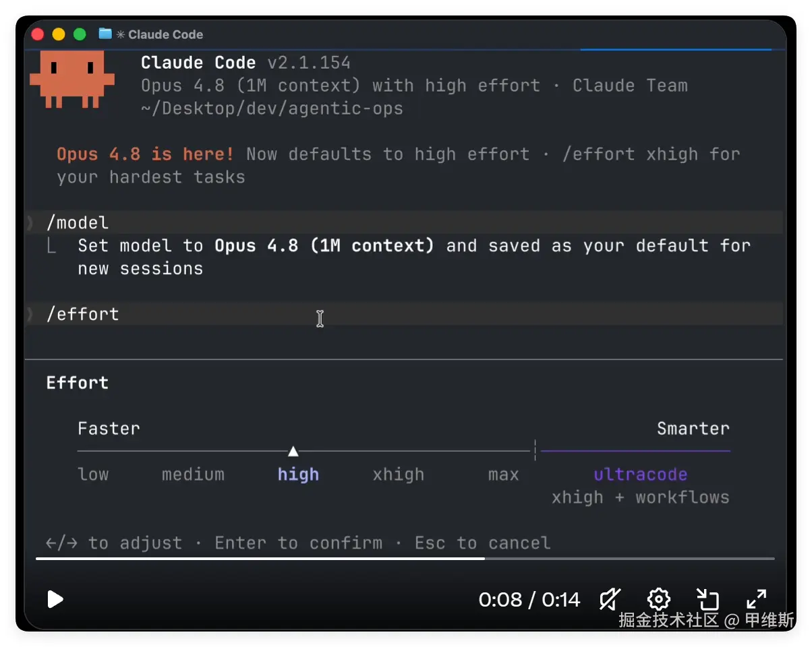812x647 pixels.
Task: Click the 'Esc to cancel' hint
Action: (483, 543)
